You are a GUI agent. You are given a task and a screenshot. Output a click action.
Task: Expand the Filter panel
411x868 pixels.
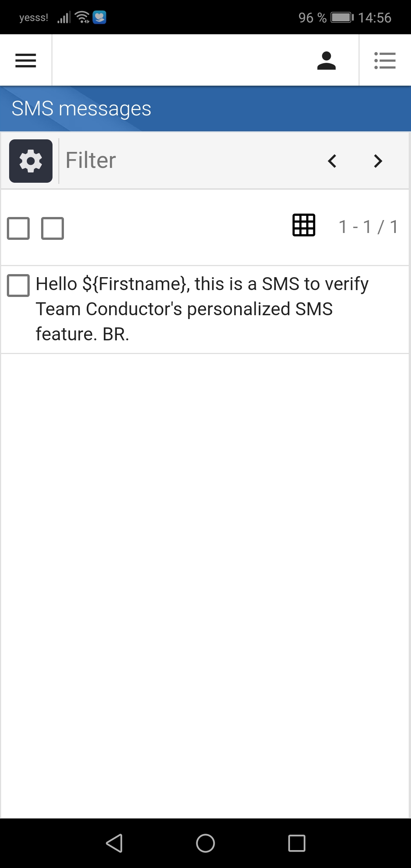coord(90,160)
